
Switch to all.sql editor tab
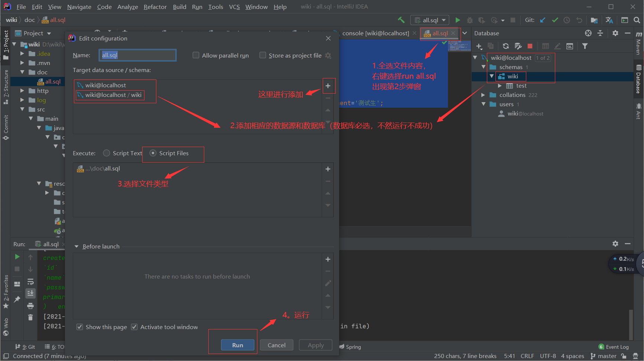coord(440,33)
